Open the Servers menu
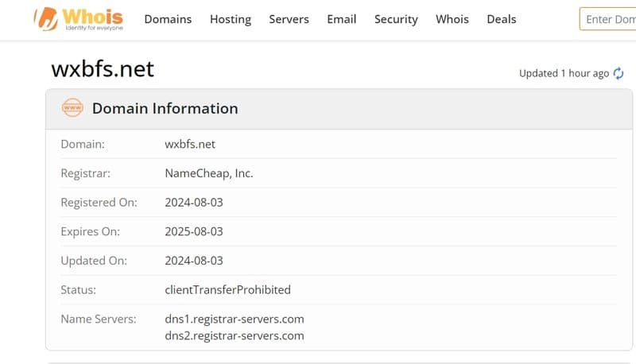The image size is (636, 364). tap(289, 19)
